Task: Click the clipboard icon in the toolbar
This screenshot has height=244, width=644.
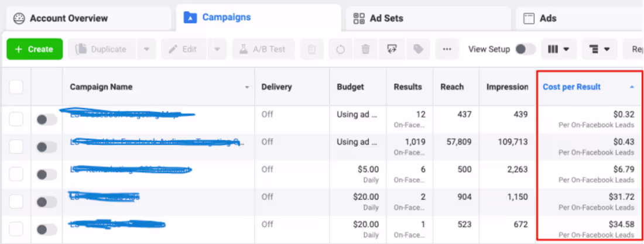Action: tap(311, 49)
